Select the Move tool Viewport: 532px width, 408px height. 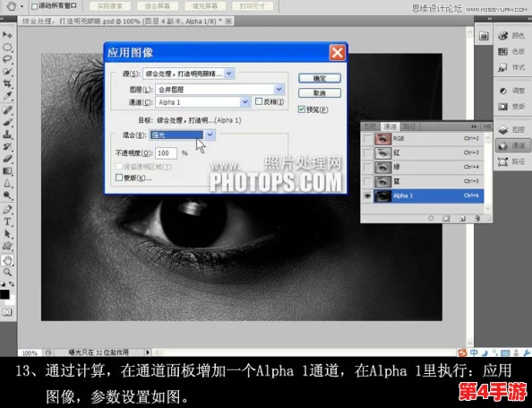(7, 35)
